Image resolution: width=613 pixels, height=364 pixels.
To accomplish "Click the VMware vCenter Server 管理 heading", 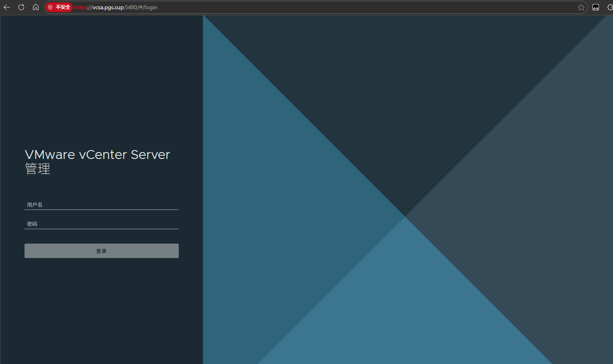I will pyautogui.click(x=98, y=161).
